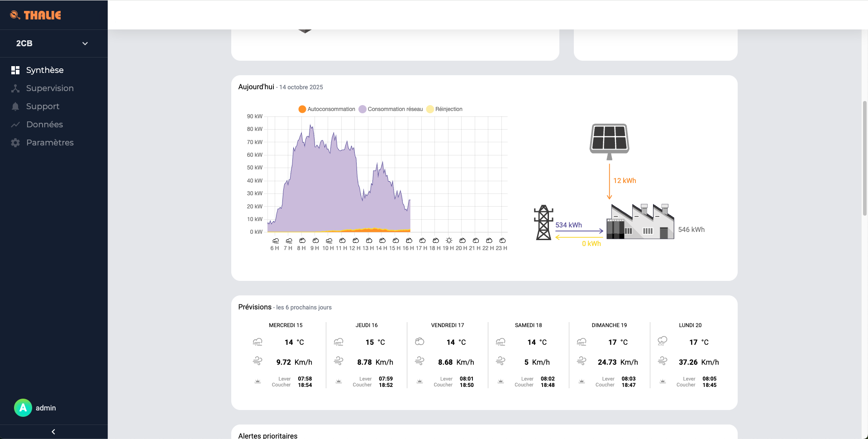The width and height of the screenshot is (868, 439).
Task: Click the wind icon under Samedi 18
Action: coord(501,360)
